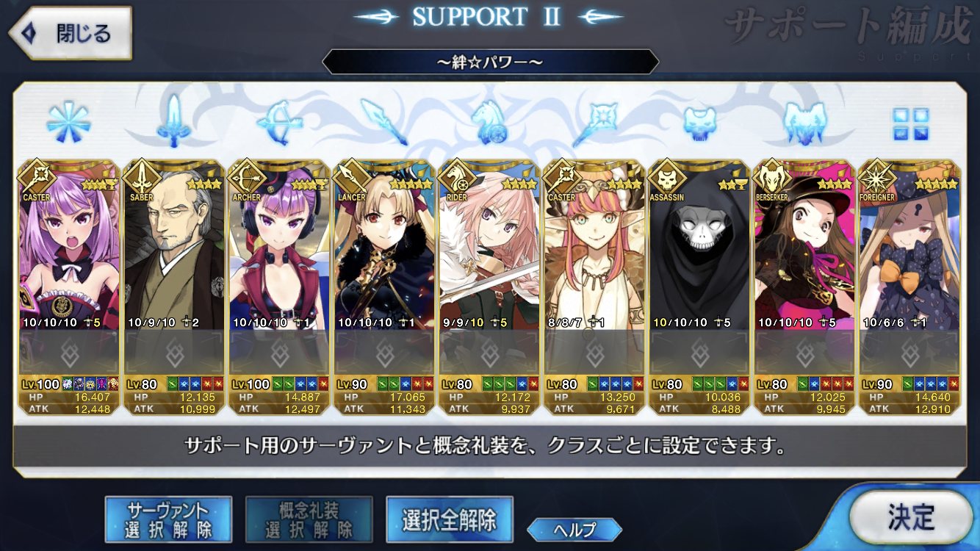Click the 決定 confirm button

click(x=911, y=517)
